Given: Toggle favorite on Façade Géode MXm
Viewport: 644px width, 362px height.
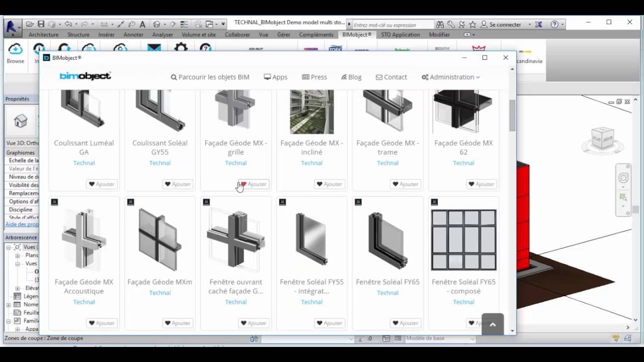Looking at the screenshot, I should click(x=178, y=323).
